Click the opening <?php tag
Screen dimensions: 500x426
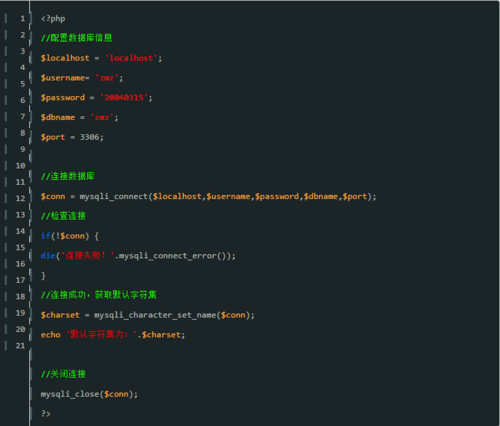coord(53,19)
